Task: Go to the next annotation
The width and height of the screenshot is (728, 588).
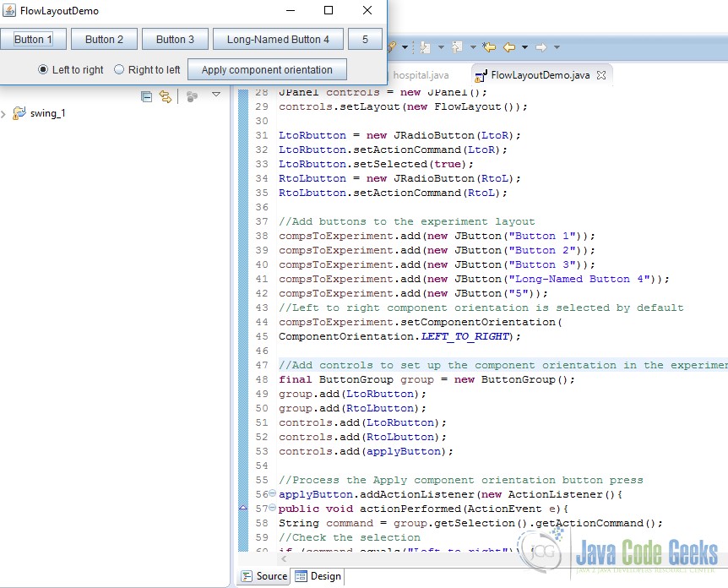Action: pyautogui.click(x=423, y=48)
